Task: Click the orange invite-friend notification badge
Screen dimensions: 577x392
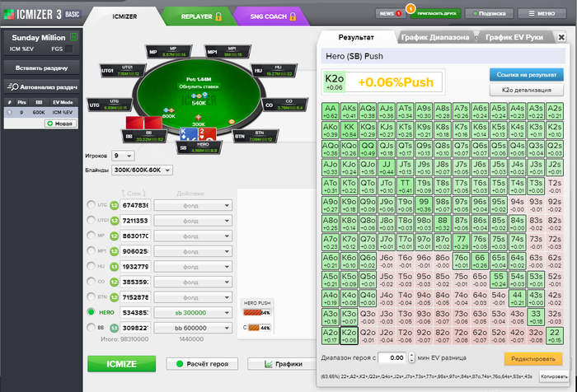Action: point(410,7)
